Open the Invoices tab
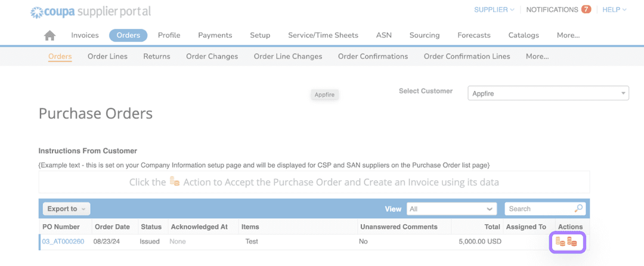This screenshot has width=644, height=266. 85,35
